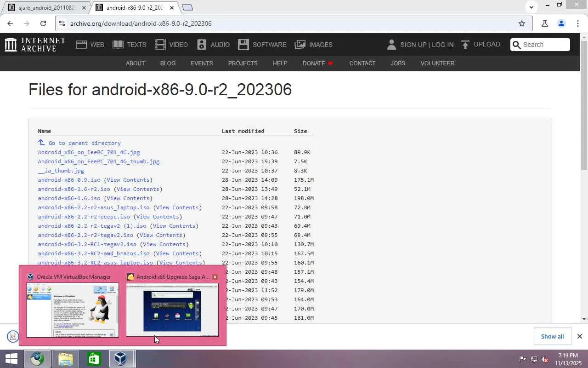Download android-x86-0.9.iso
This screenshot has width=588, height=368.
pyautogui.click(x=69, y=180)
